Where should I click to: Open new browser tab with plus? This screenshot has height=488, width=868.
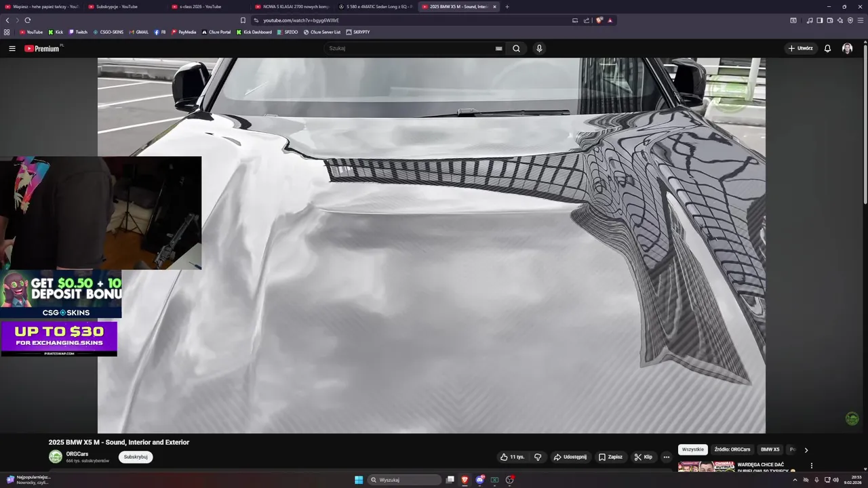[507, 7]
